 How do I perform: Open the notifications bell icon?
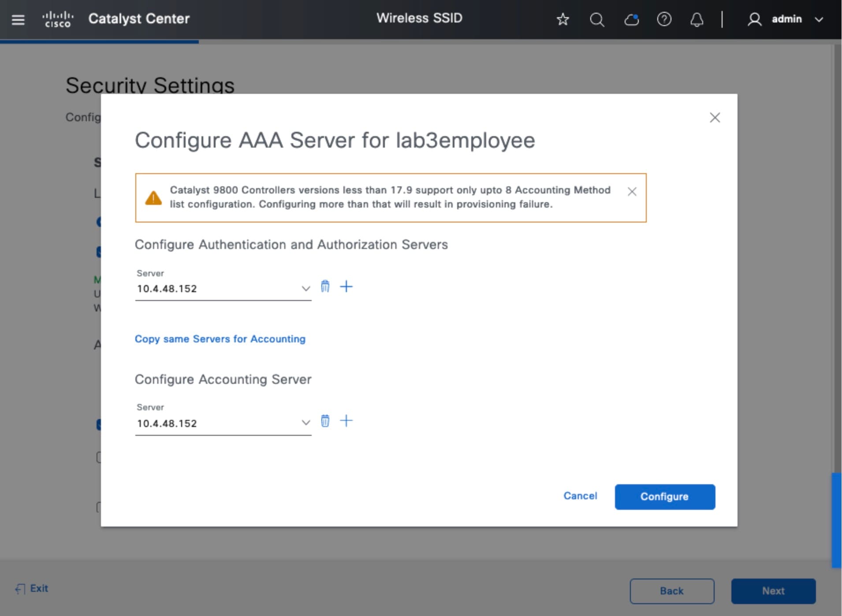click(x=697, y=19)
